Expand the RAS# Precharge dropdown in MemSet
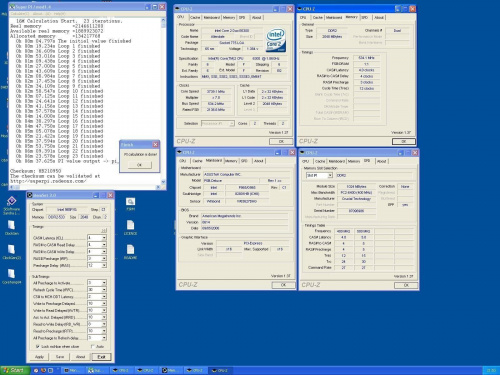 [104, 258]
